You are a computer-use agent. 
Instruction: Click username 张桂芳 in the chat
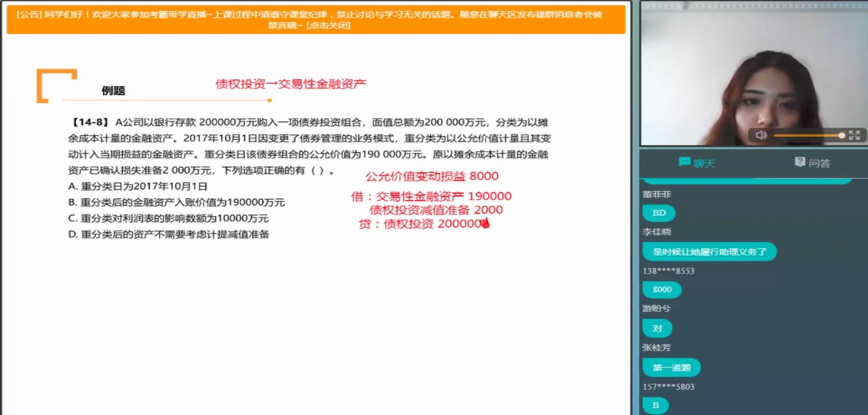(655, 347)
